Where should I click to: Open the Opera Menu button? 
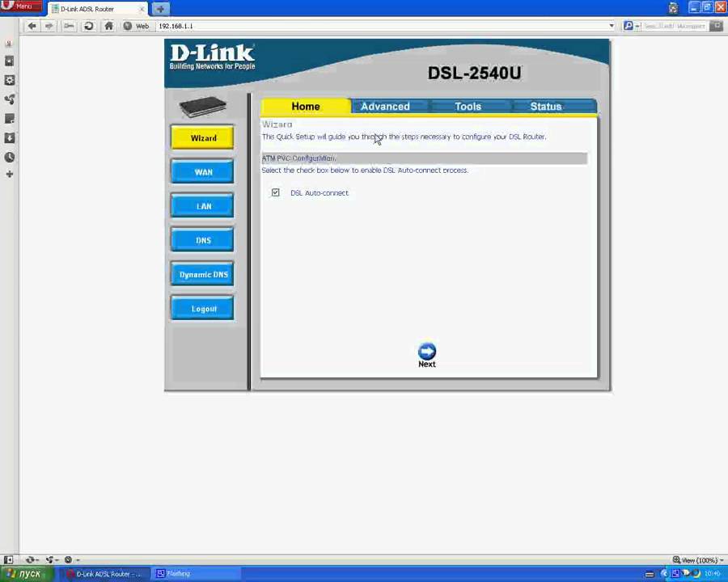(x=21, y=6)
